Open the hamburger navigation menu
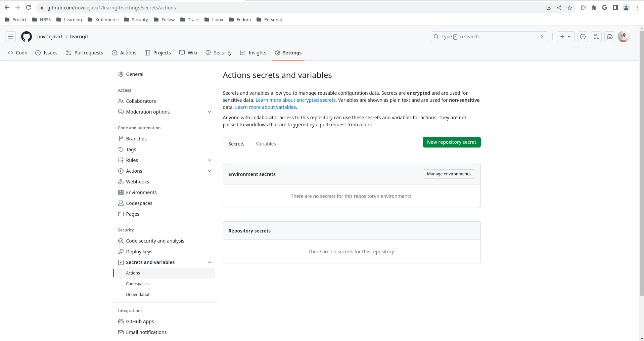The width and height of the screenshot is (644, 341). point(10,37)
